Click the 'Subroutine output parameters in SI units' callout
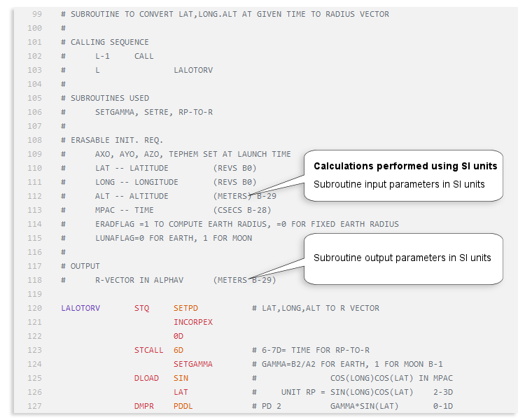 (x=402, y=258)
